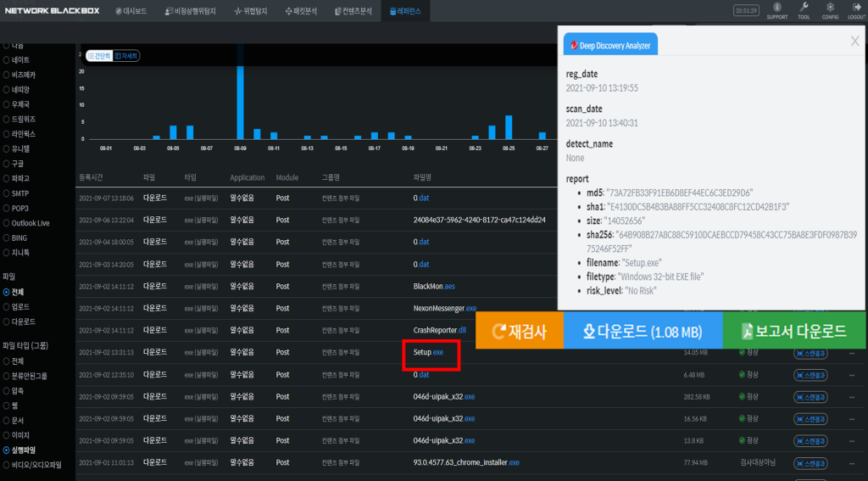Viewport: 868px width, 481px height.
Task: Open the ellipsis menu for 6.48 MB row
Action: [852, 374]
